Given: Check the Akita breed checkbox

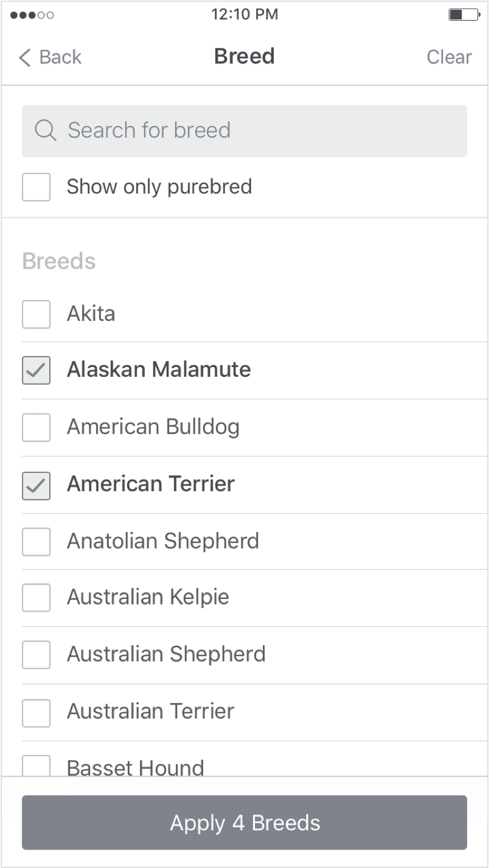Looking at the screenshot, I should [x=36, y=314].
